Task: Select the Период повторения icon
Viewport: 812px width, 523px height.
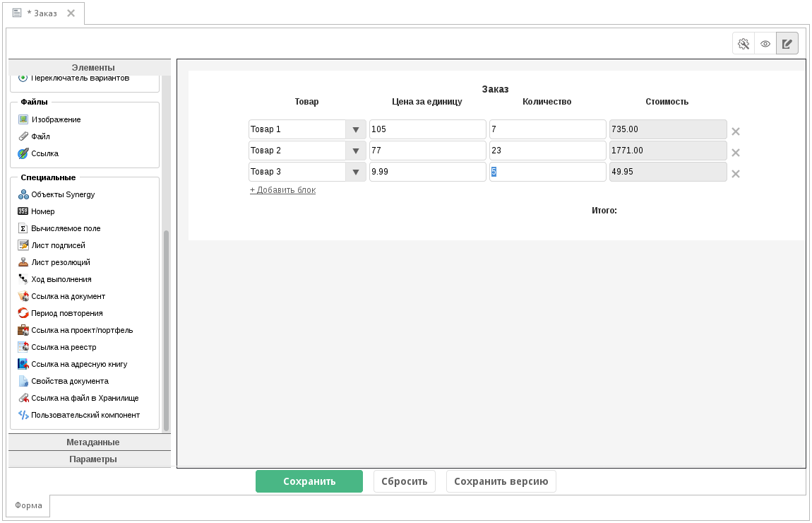Action: point(23,313)
